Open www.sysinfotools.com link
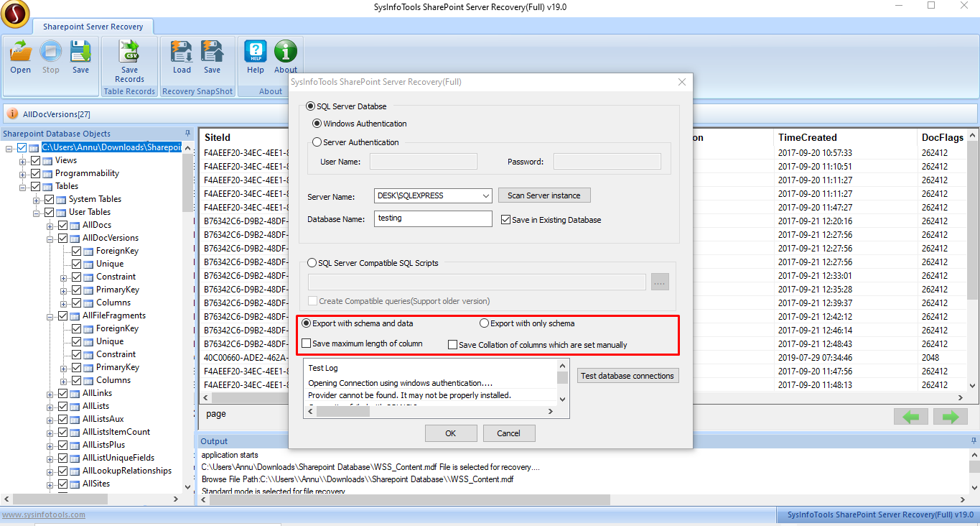Screen dimensions: 980x526 (43, 515)
